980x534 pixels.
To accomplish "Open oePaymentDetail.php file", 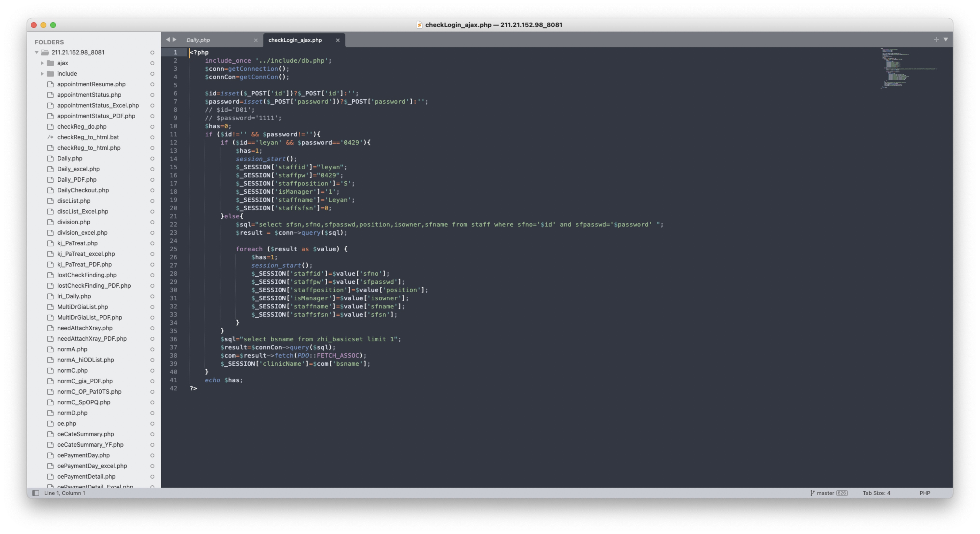I will [86, 477].
